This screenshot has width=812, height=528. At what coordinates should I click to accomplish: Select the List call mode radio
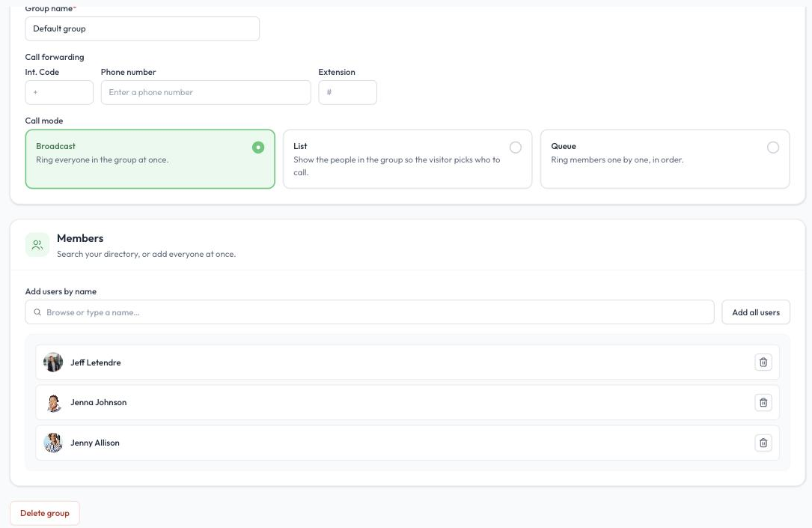(x=516, y=148)
